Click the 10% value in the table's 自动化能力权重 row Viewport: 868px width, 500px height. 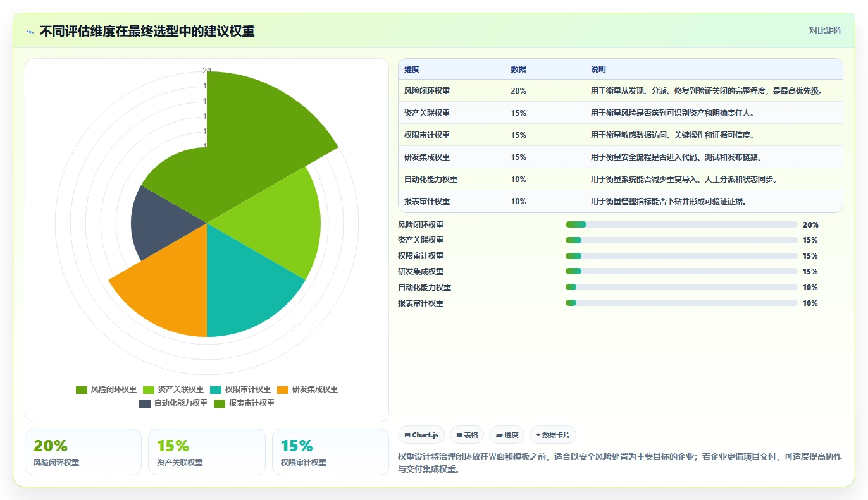click(518, 180)
